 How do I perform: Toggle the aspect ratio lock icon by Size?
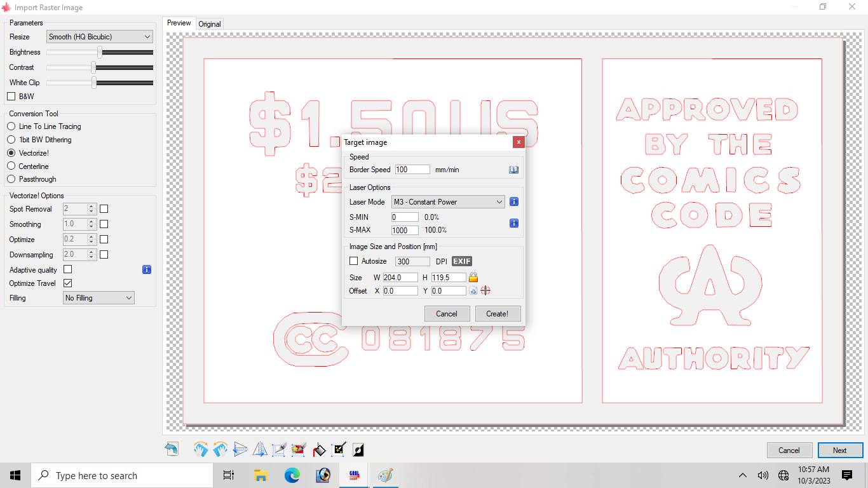pos(473,277)
